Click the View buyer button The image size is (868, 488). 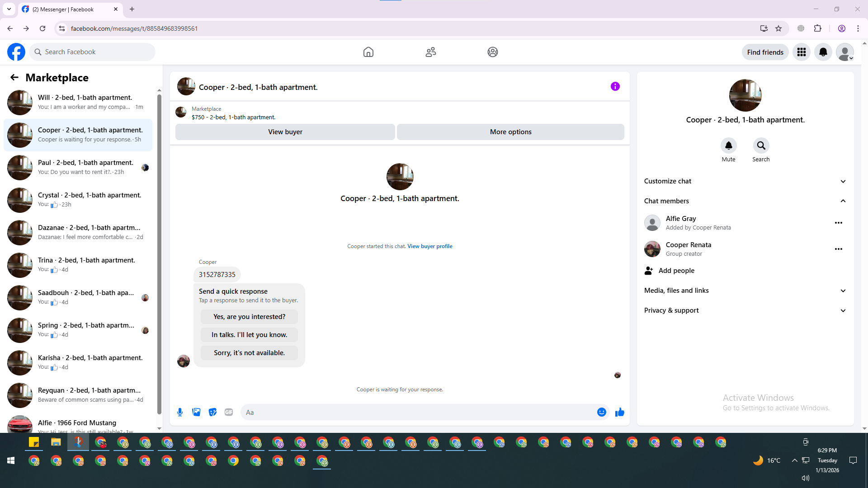tap(285, 132)
